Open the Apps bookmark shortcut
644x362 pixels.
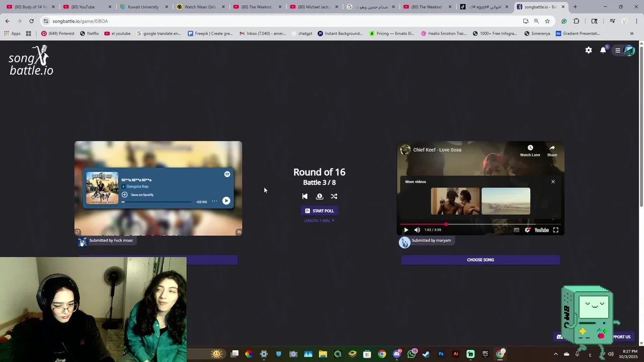coord(13,34)
